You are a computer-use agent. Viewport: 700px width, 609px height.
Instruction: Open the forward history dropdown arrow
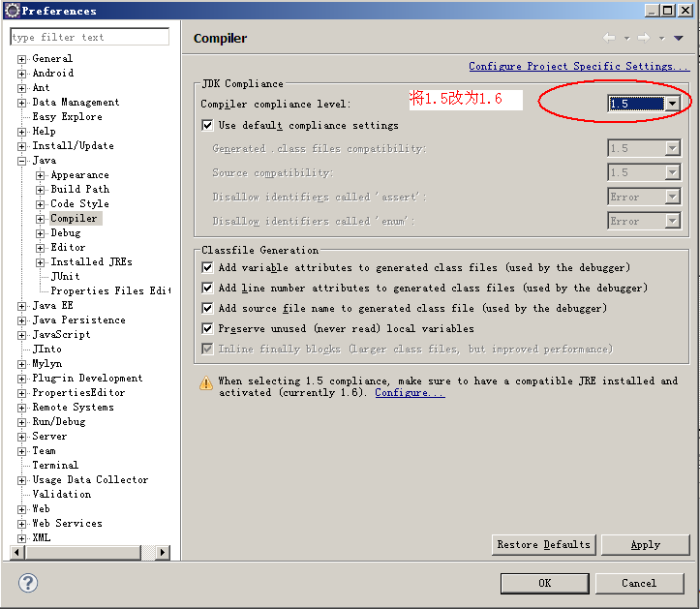coord(661,39)
